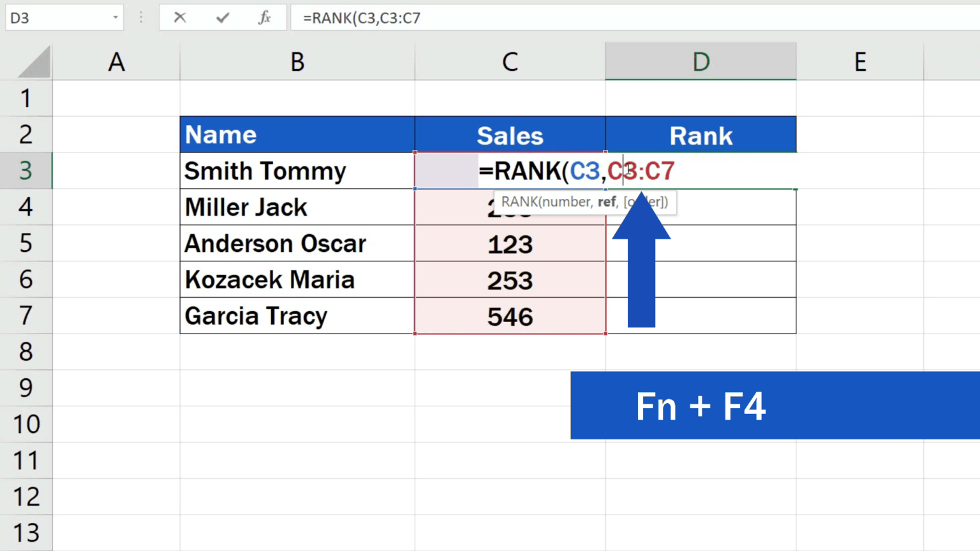Click the blue Rank header cell

701,135
